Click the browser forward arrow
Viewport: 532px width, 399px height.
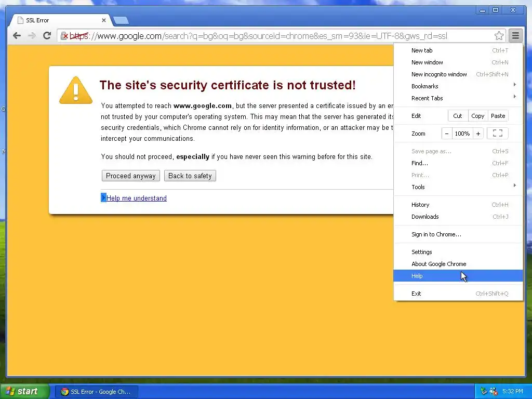click(x=32, y=36)
